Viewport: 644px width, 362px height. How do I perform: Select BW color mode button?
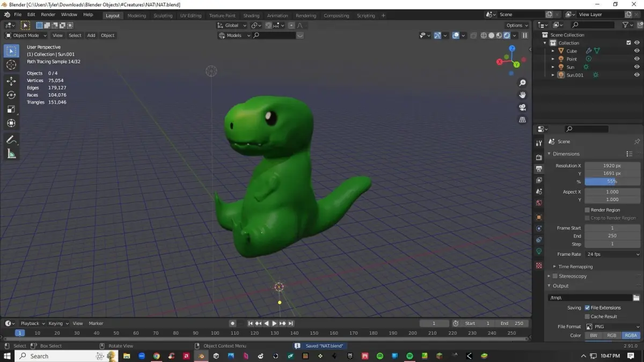[x=594, y=336]
